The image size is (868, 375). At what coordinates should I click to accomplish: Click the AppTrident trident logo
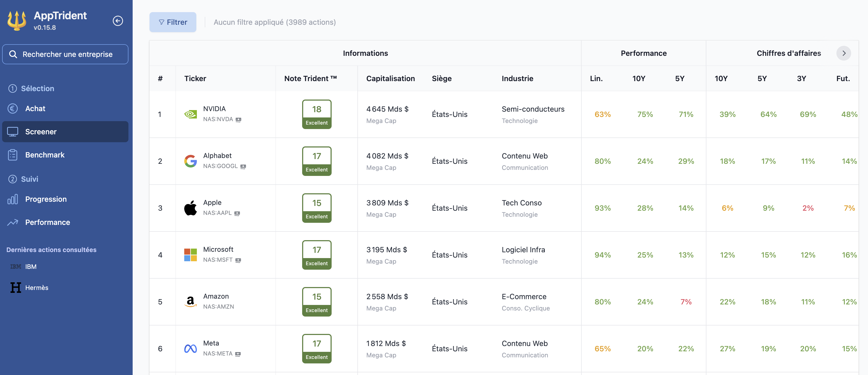pos(17,21)
